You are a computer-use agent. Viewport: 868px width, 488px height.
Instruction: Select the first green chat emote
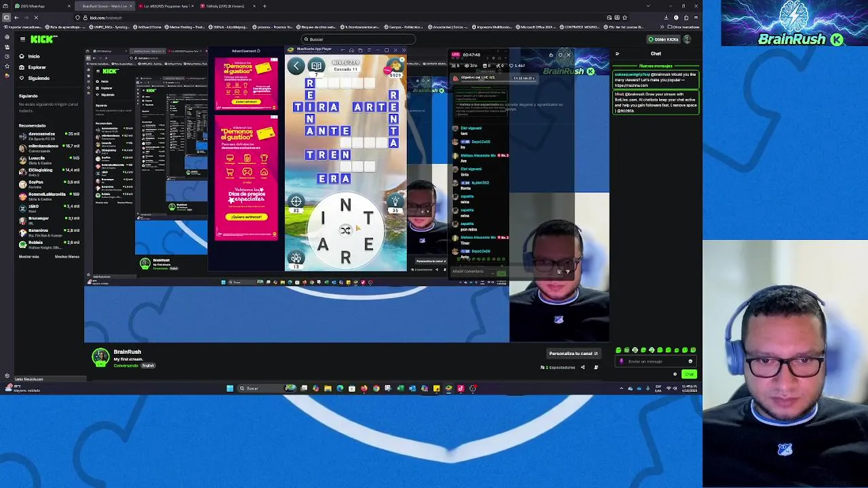(618, 350)
